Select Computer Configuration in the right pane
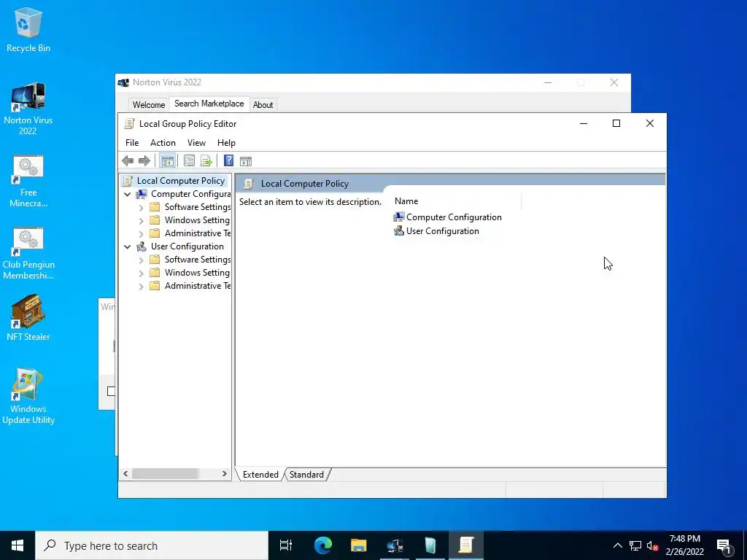This screenshot has width=747, height=560. pyautogui.click(x=448, y=217)
